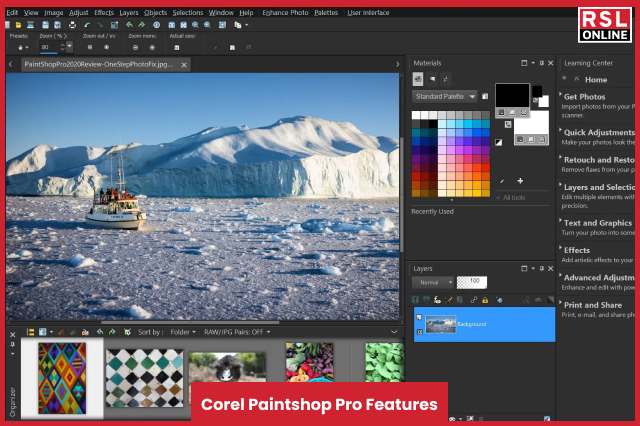Click the save disk icon in toolbar
This screenshot has width=640, height=426.
(x=45, y=25)
